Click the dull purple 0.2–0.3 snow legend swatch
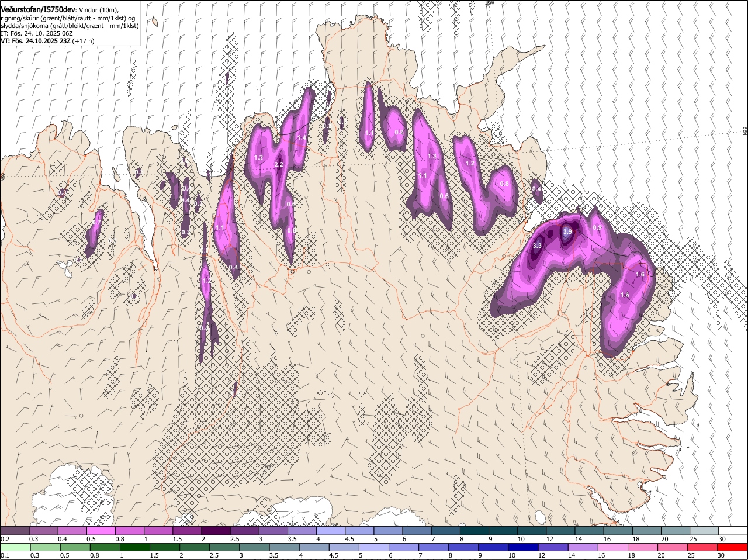This screenshot has width=748, height=560. [15, 530]
